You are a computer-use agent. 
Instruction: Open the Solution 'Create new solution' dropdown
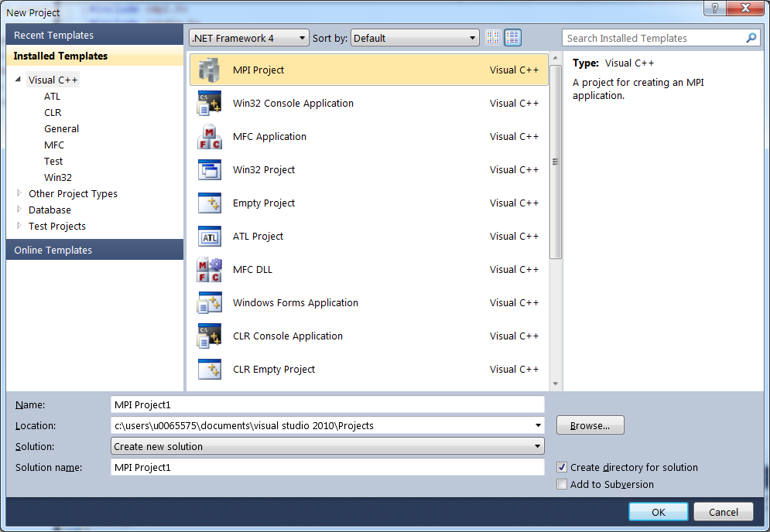pos(327,447)
